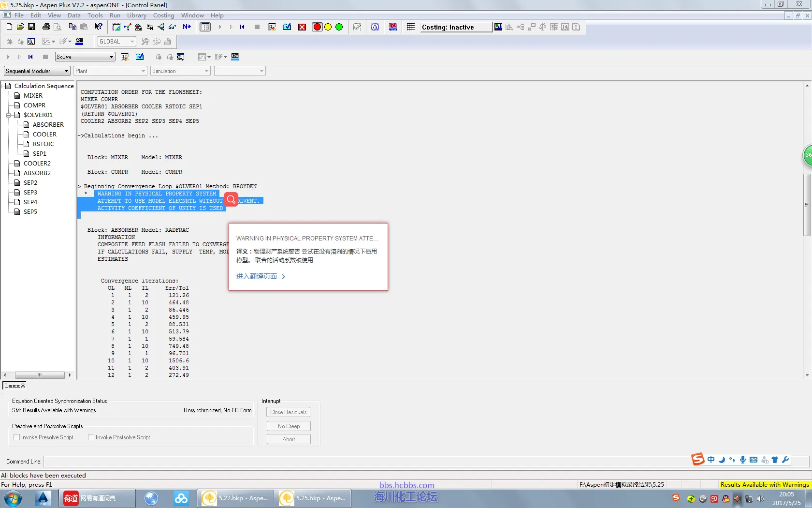The height and width of the screenshot is (508, 812).
Task: Open the Solve run-mode dropdown
Action: [85, 57]
